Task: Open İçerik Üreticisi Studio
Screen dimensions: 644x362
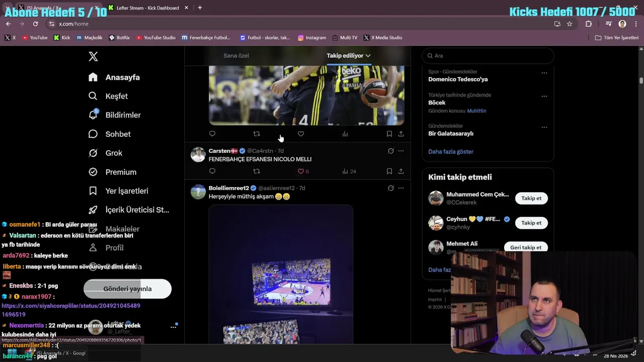Action: [129, 210]
